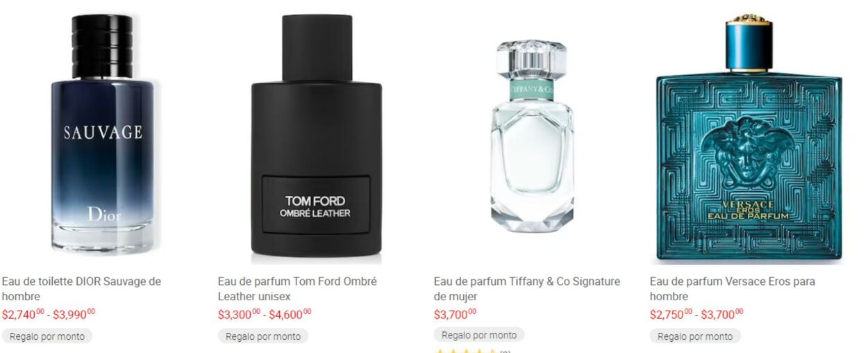Open the Tom Ford Ombré Leather bottle image
The width and height of the screenshot is (868, 353).
pyautogui.click(x=317, y=138)
